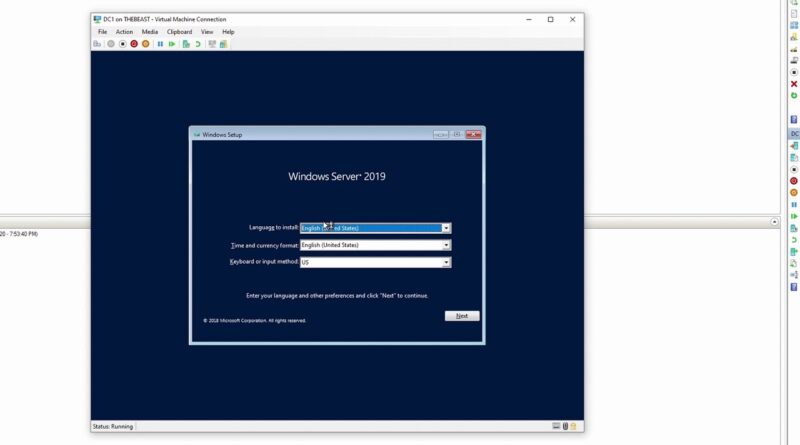Click the "Keyboard or input method:" label
The image size is (800, 445).
click(264, 262)
